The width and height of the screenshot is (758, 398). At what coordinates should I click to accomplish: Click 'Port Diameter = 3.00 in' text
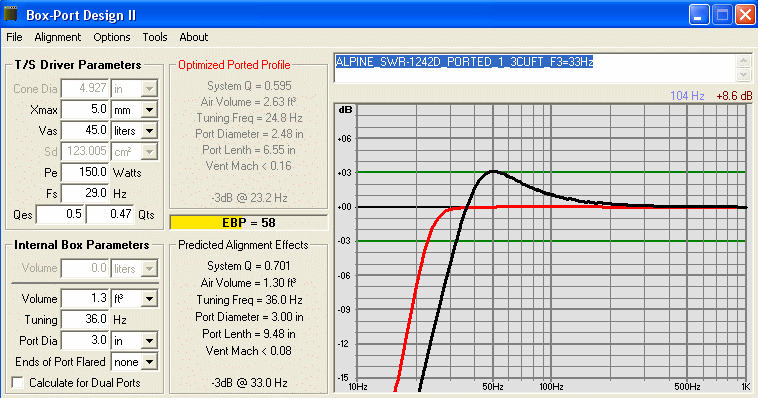point(249,317)
